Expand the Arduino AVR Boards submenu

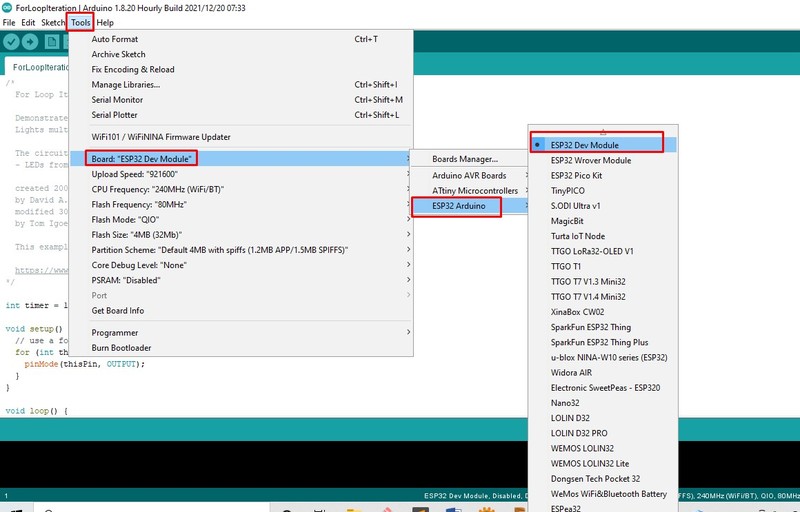469,175
